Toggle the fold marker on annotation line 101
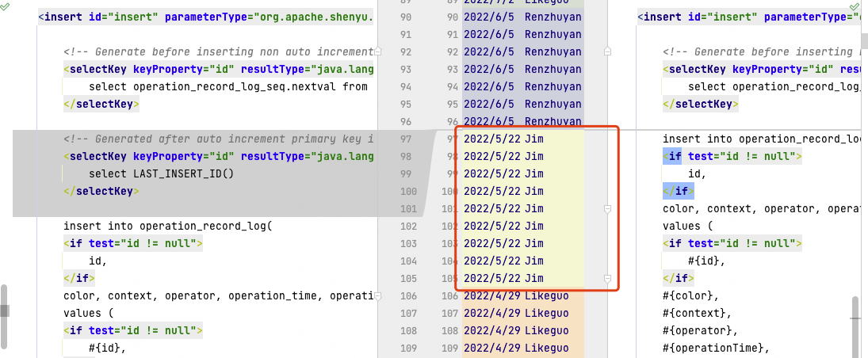Image resolution: width=868 pixels, height=358 pixels. click(x=607, y=208)
